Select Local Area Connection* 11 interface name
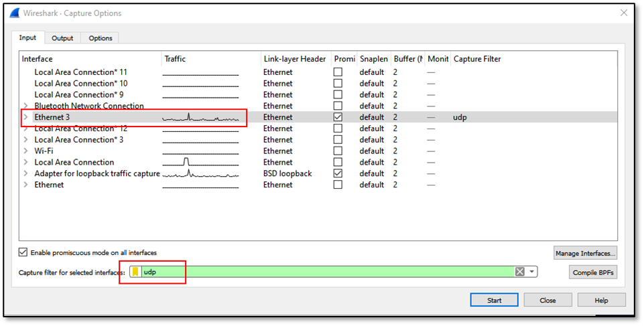This screenshot has width=644, height=326. click(x=81, y=72)
